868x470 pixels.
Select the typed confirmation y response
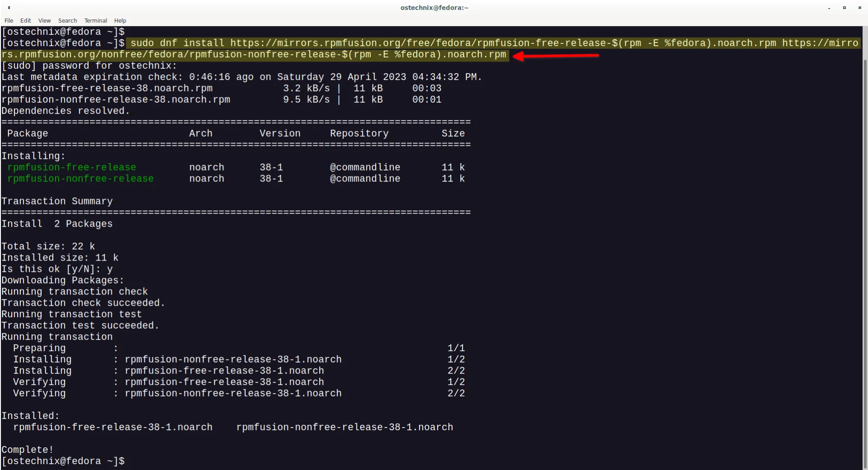point(110,269)
